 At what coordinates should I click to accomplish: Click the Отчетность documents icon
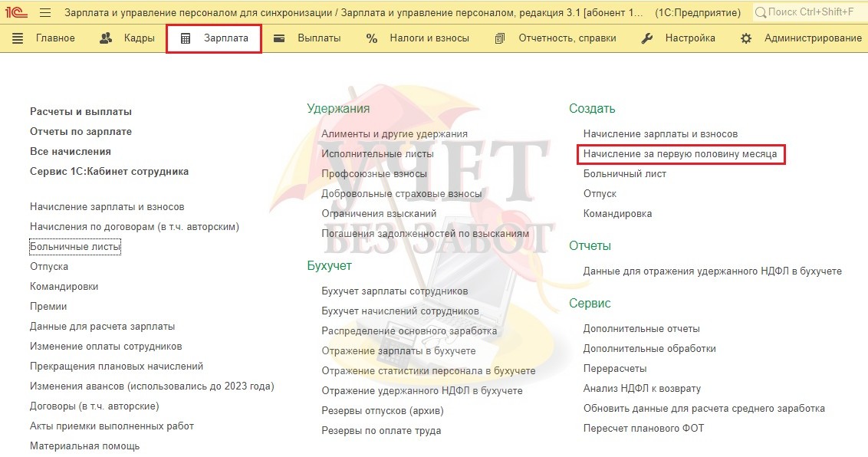(500, 38)
